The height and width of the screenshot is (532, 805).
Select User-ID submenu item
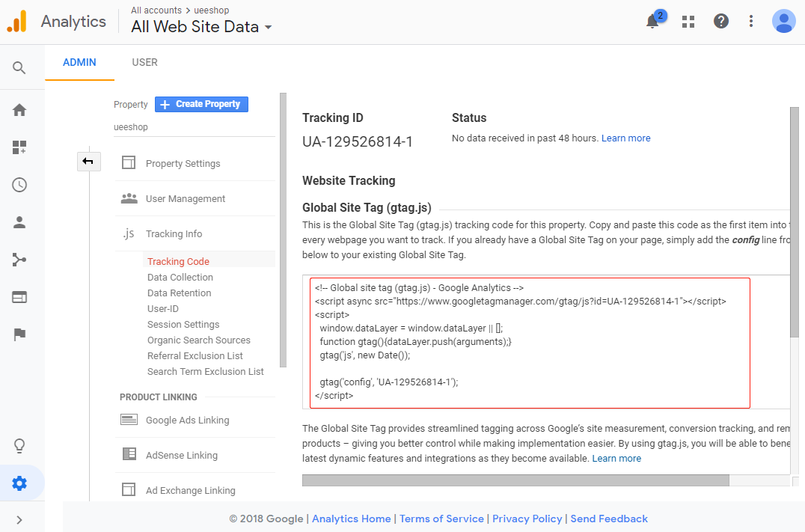pos(163,308)
